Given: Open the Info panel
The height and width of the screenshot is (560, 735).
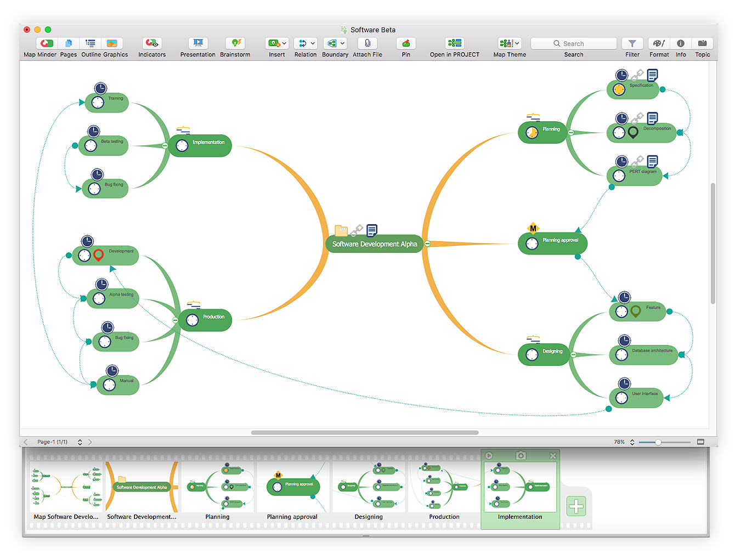Looking at the screenshot, I should [x=681, y=43].
